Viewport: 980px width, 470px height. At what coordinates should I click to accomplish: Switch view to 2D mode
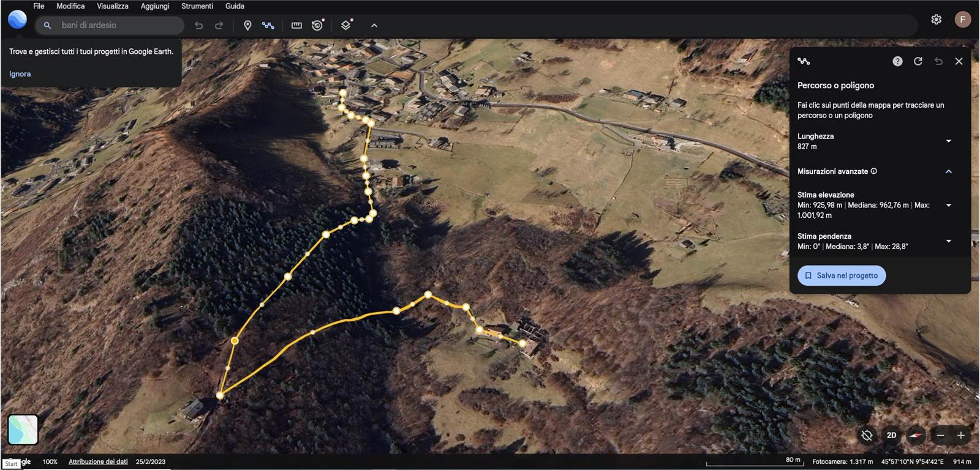[891, 435]
